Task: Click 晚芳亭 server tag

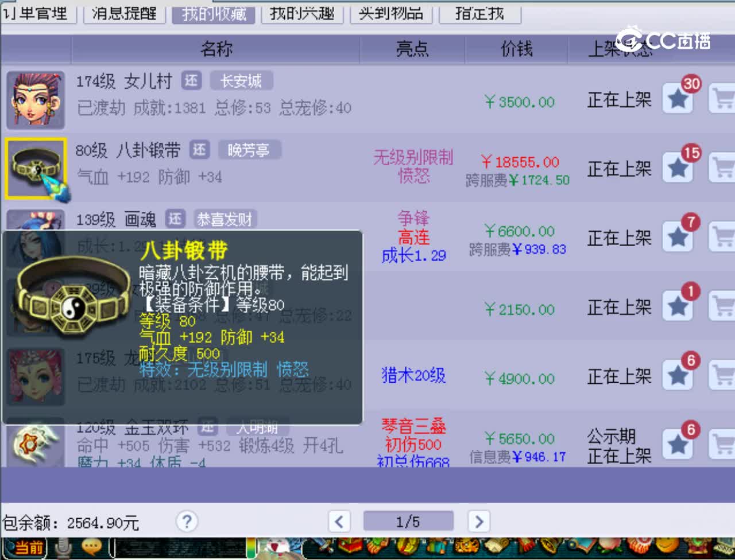Action: (249, 150)
